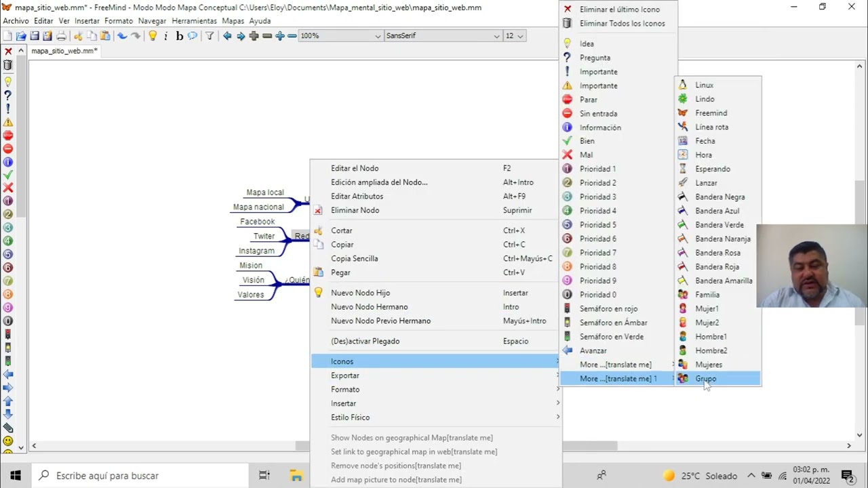Expand the Exportar submenu
The width and height of the screenshot is (868, 488).
(436, 375)
